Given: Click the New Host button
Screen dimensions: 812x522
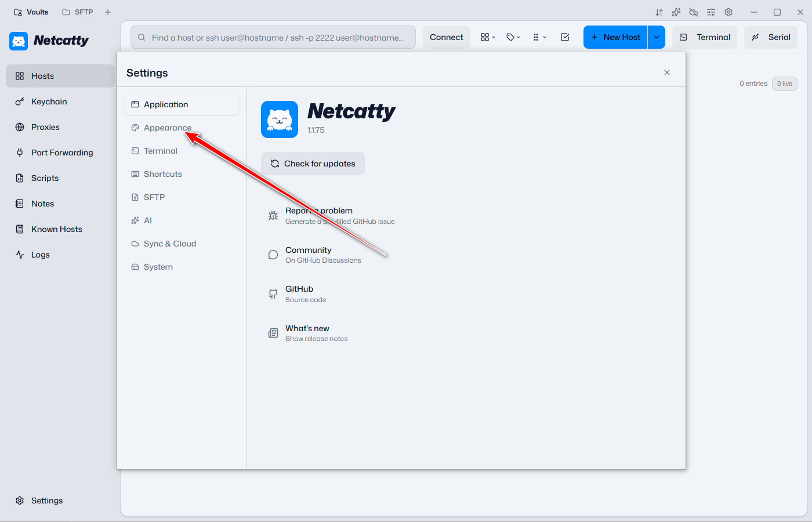Looking at the screenshot, I should click(x=615, y=37).
